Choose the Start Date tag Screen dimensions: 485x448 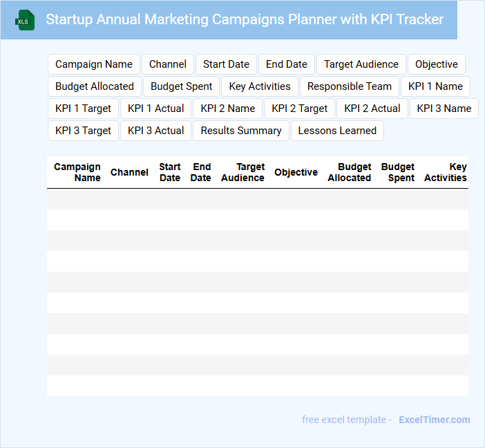226,64
